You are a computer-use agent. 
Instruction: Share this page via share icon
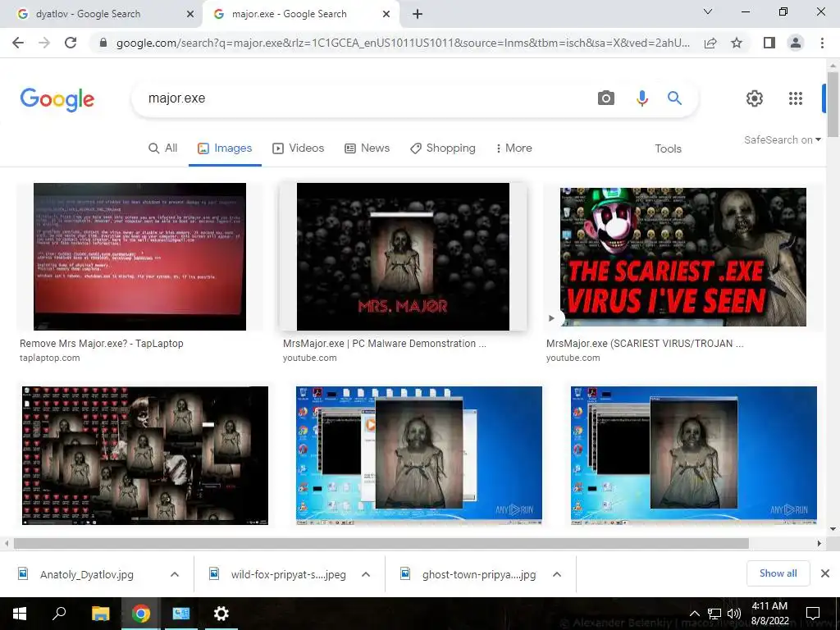point(710,43)
